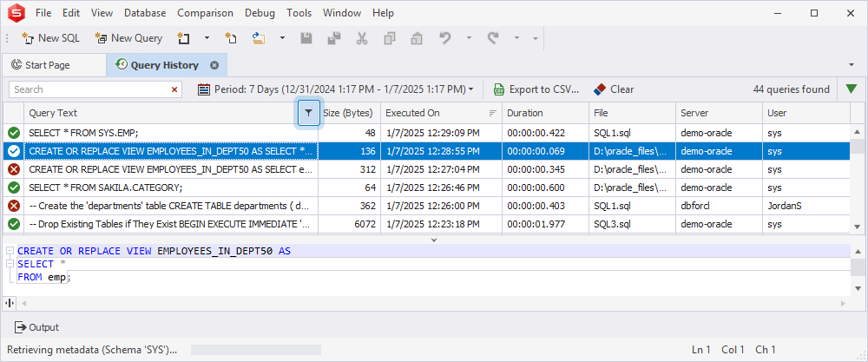Image resolution: width=868 pixels, height=362 pixels.
Task: Click the green filter triangle icon
Action: (852, 89)
